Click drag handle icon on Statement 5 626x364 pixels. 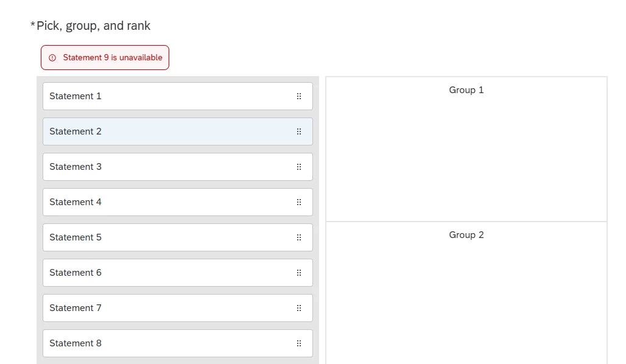[x=299, y=237]
